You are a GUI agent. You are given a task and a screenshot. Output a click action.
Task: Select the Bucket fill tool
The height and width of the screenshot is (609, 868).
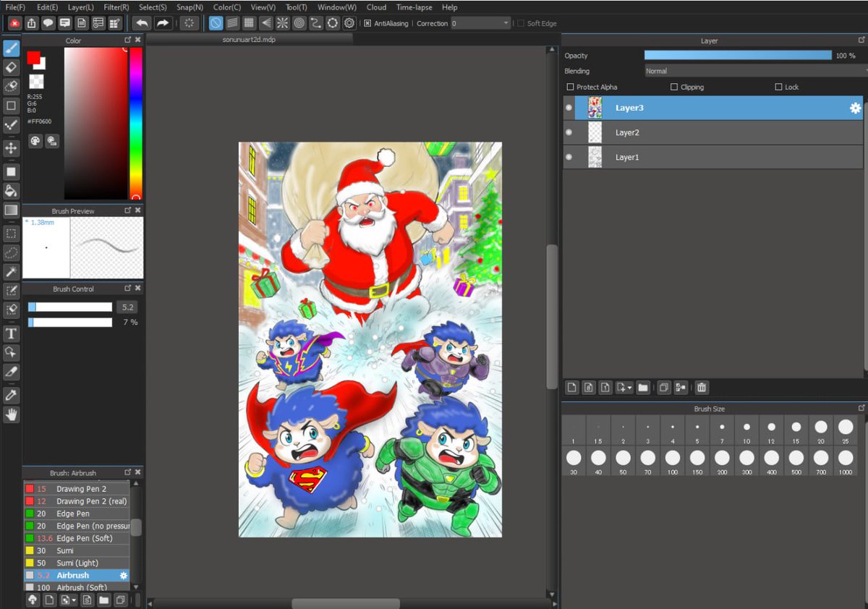tap(11, 191)
